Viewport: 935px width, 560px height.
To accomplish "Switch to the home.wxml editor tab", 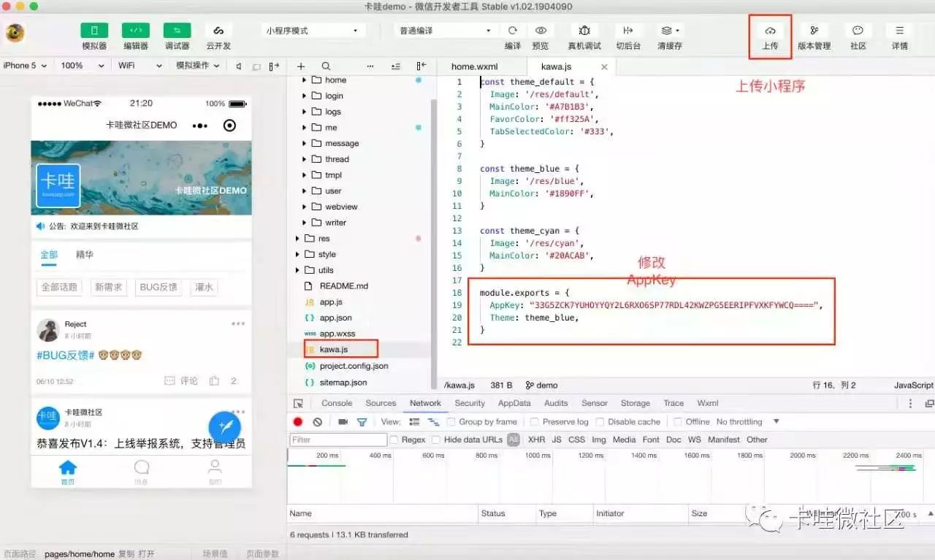I will point(474,66).
